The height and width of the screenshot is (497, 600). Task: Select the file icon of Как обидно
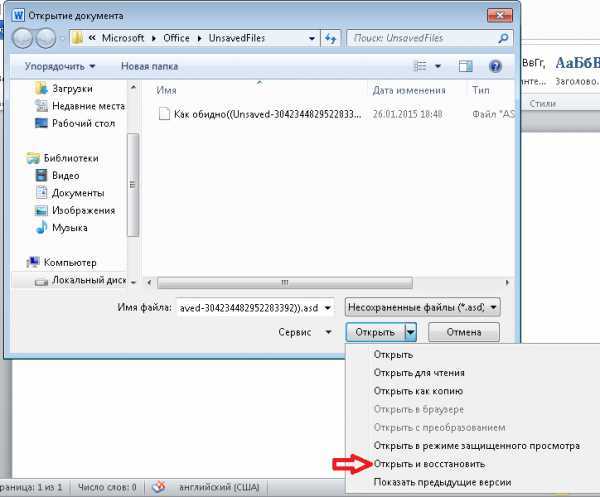164,114
